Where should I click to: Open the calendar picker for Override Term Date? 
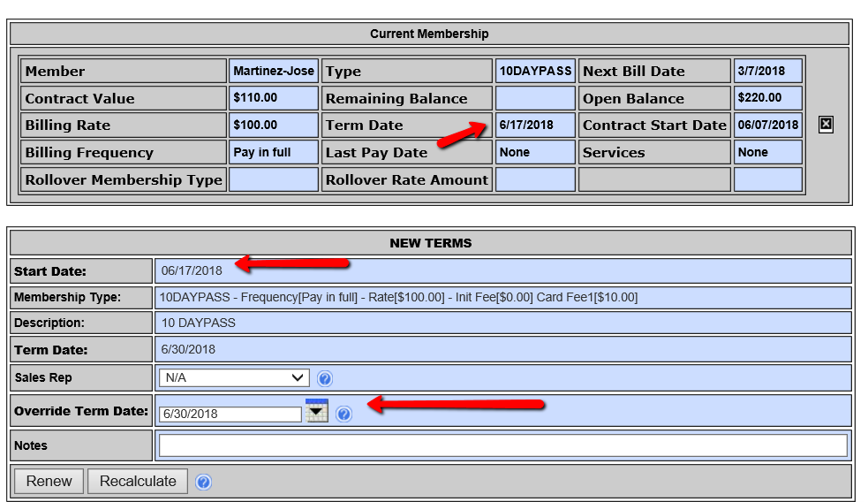click(x=316, y=411)
